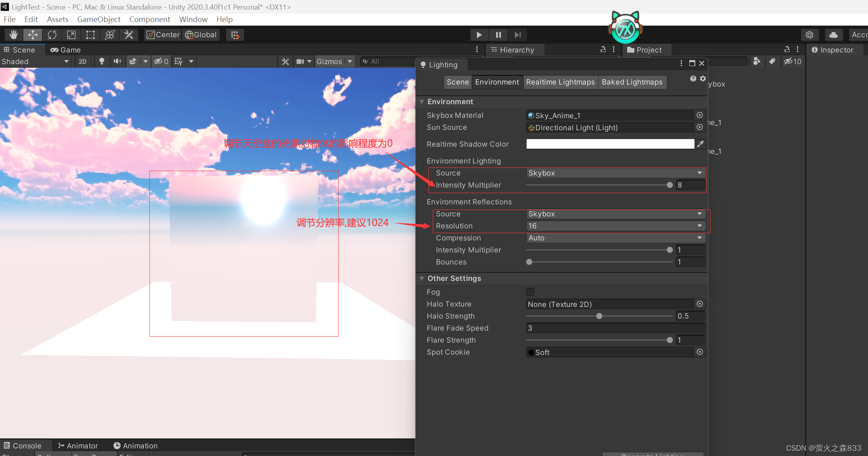Pick Realtime Shadow Color with eyedropper
This screenshot has width=868, height=456.
pos(700,144)
